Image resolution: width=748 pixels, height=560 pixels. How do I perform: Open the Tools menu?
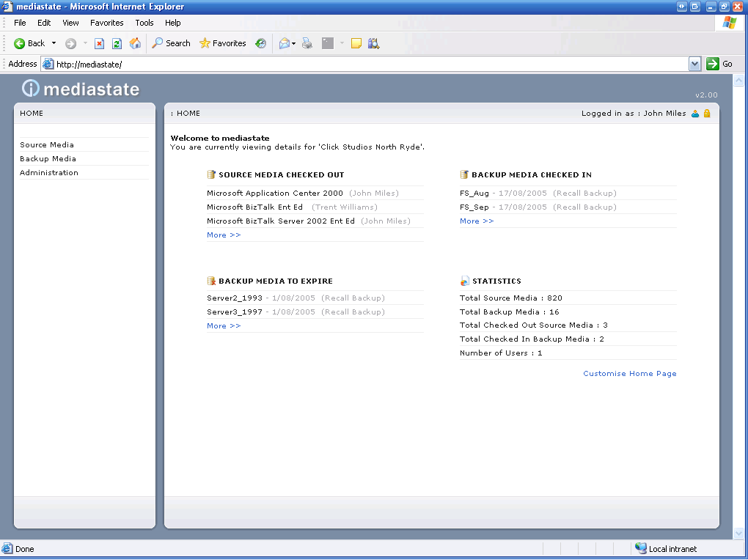point(144,23)
